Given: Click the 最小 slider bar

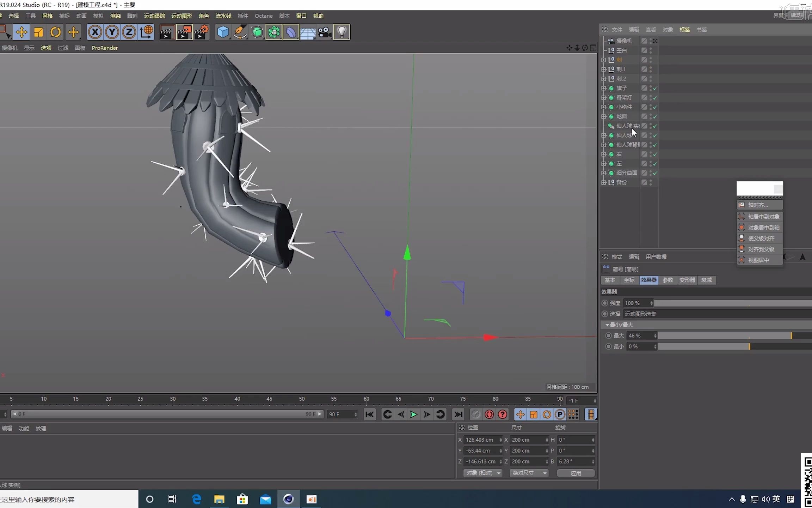Looking at the screenshot, I should 735,347.
